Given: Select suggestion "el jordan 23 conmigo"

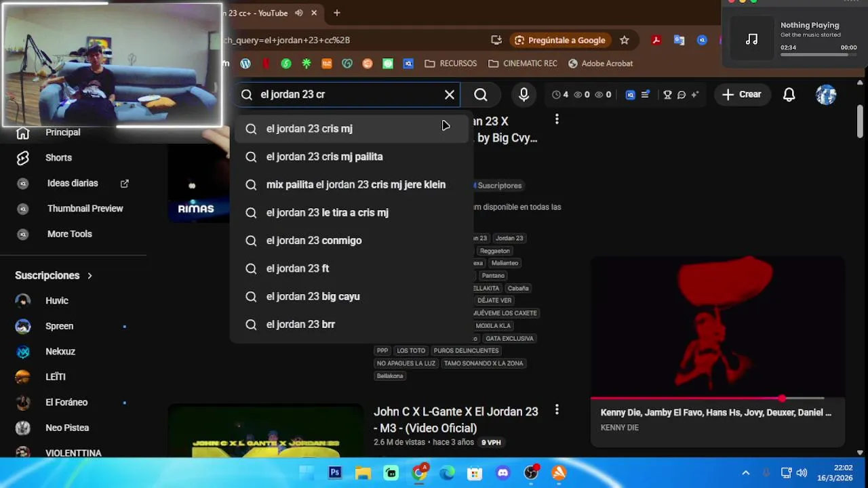Looking at the screenshot, I should point(351,241).
